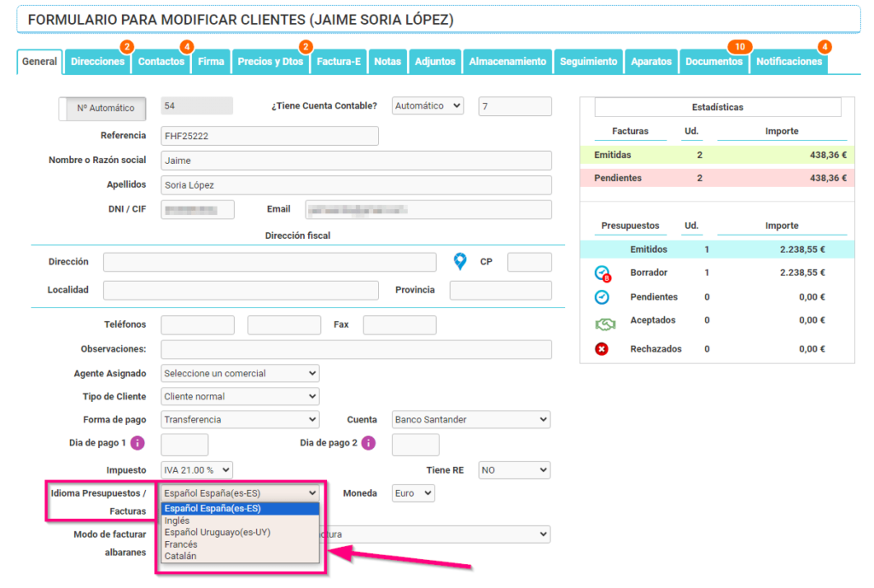Open the Forma de pago dropdown
This screenshot has width=874, height=588.
click(239, 419)
